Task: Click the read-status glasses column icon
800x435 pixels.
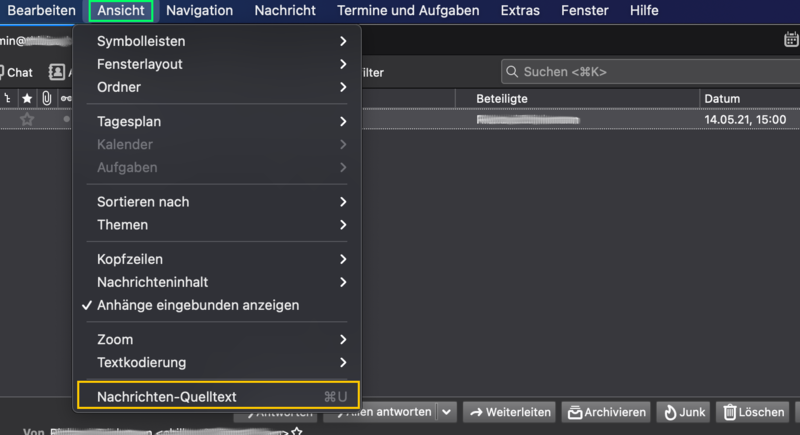Action: click(x=66, y=98)
